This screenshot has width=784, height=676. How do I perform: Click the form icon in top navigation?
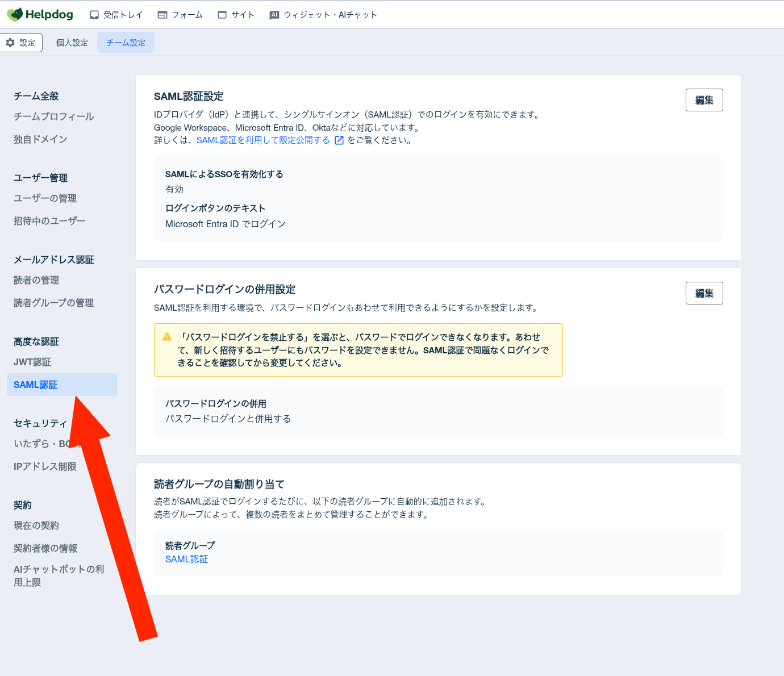point(162,15)
